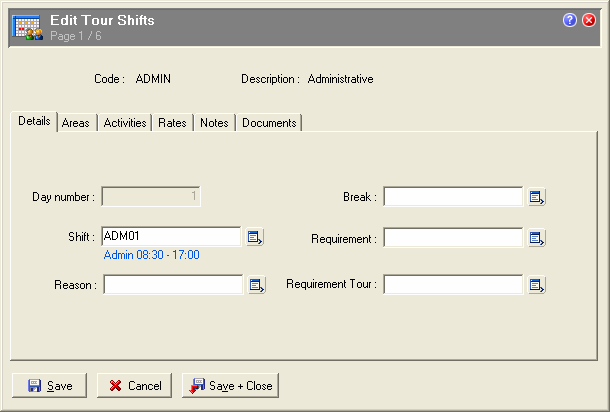Open the Shift lookup icon
This screenshot has width=610, height=412.
tap(256, 237)
